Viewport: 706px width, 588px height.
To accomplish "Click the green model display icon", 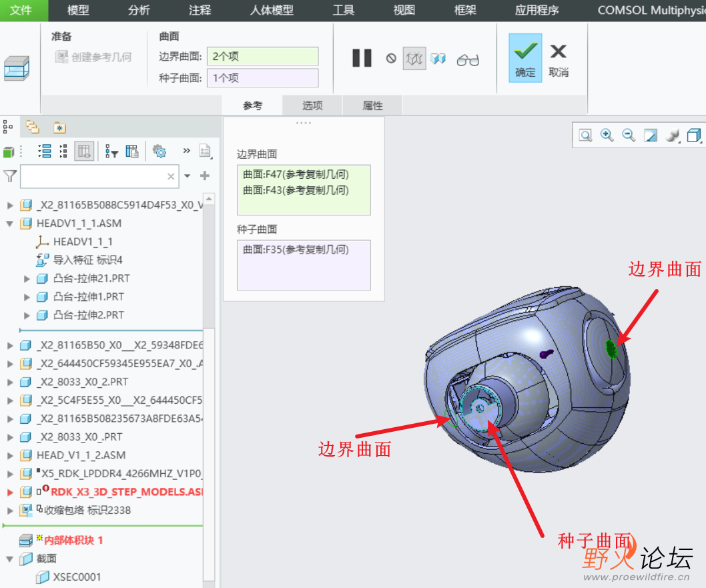I will [9, 152].
